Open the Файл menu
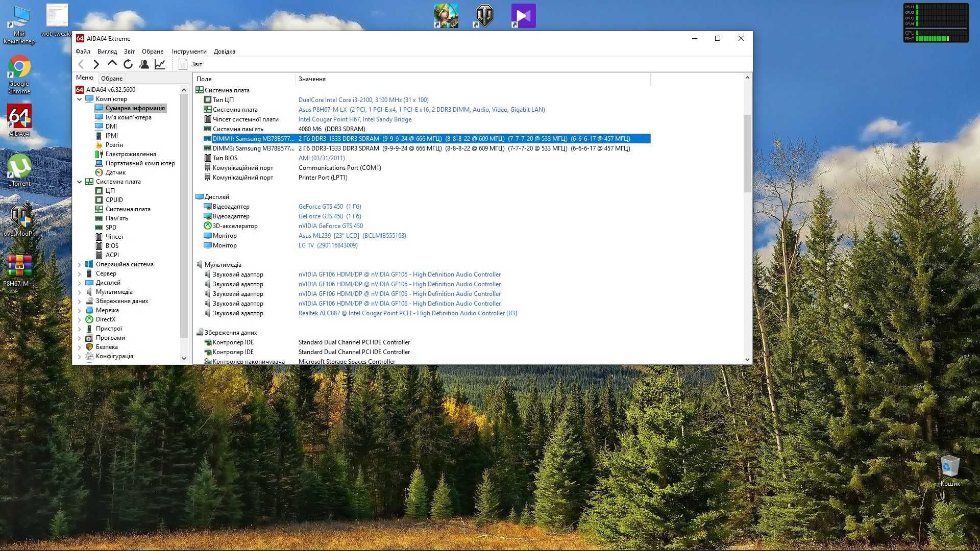Image resolution: width=980 pixels, height=551 pixels. point(83,52)
